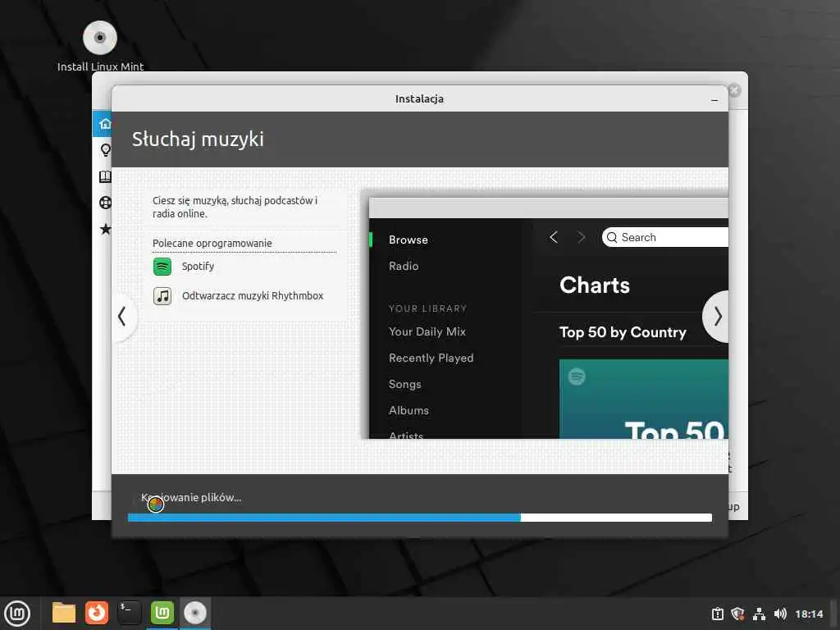Open the volume speaker tray icon
This screenshot has height=630, width=840.
[780, 614]
